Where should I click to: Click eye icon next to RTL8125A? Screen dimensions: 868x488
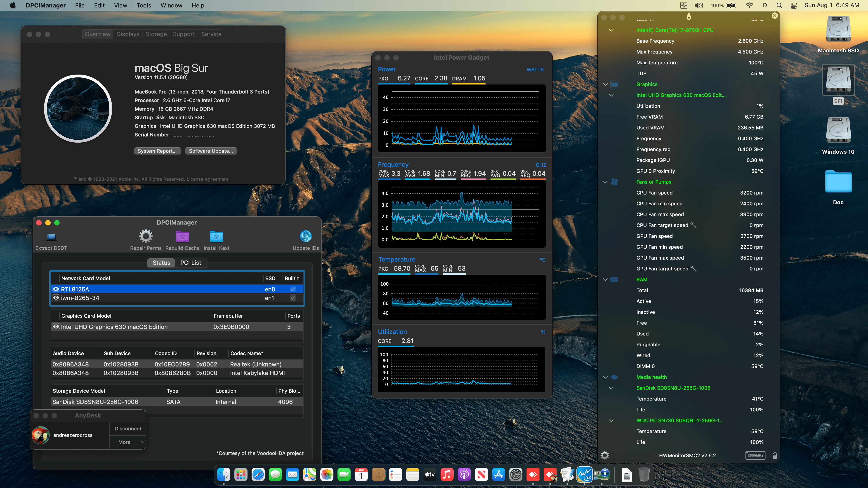(56, 289)
